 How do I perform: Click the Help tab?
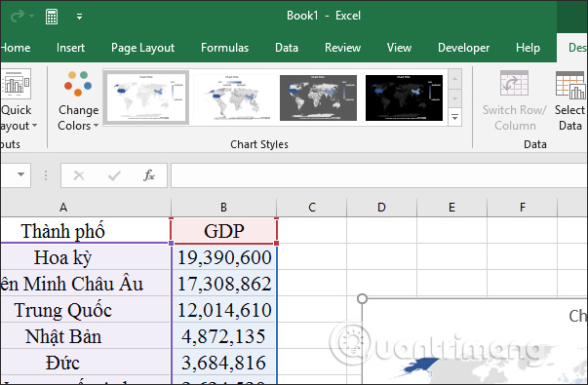coord(528,48)
